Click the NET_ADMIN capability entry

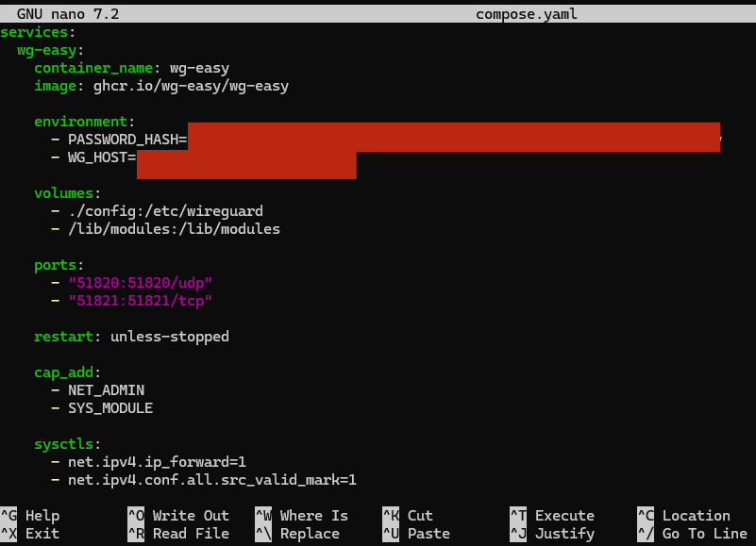[106, 390]
